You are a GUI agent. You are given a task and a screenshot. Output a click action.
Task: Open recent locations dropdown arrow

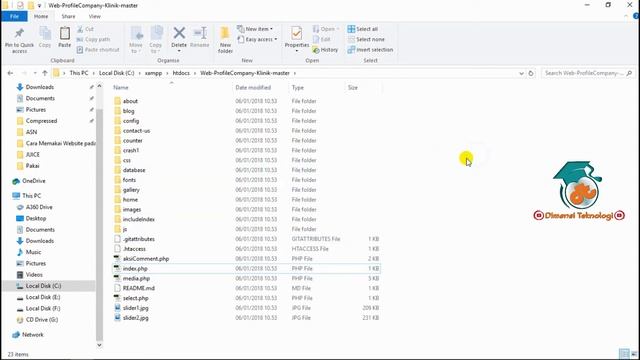(x=35, y=73)
